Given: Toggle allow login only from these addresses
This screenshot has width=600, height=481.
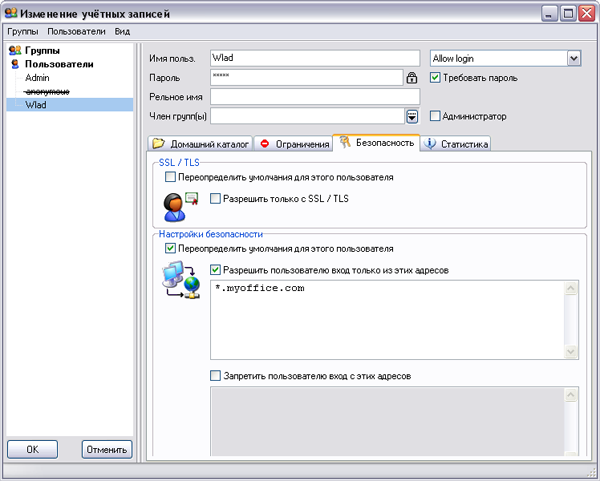Looking at the screenshot, I should click(215, 270).
